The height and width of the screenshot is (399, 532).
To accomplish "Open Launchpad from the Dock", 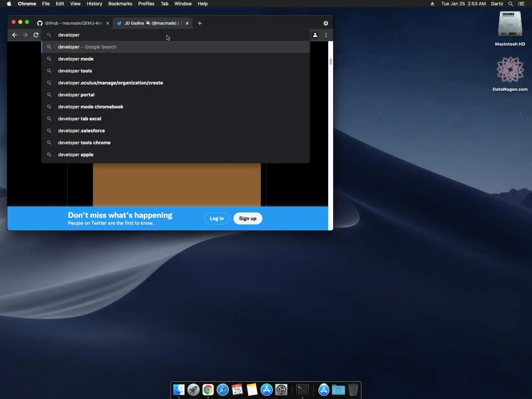I will point(194,390).
